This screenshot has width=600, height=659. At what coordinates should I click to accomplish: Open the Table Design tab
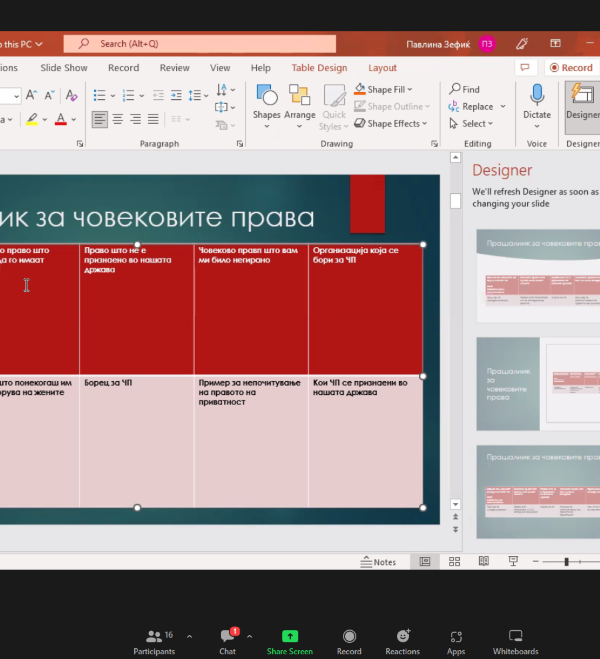coord(319,68)
